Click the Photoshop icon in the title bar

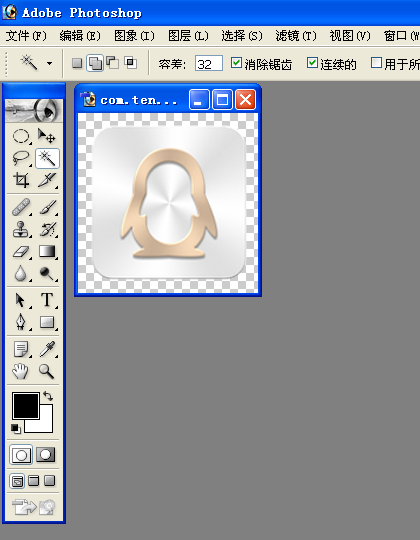tap(9, 12)
